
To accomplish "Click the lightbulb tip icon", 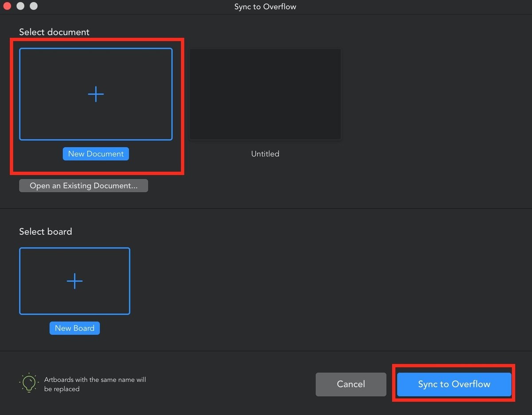I will (x=29, y=383).
